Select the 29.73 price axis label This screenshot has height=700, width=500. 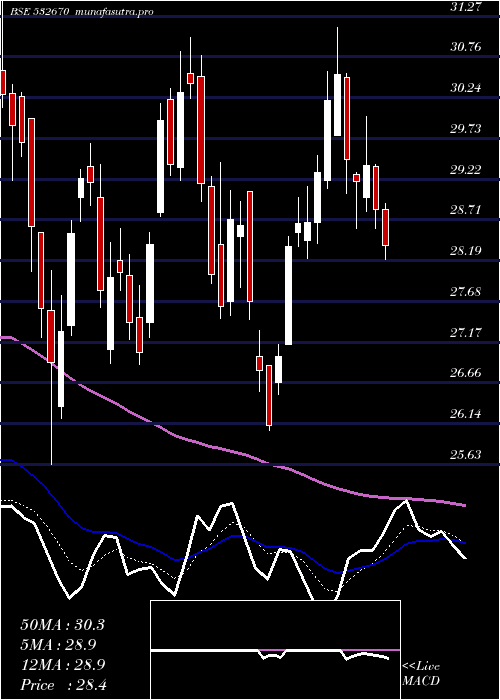click(x=466, y=129)
